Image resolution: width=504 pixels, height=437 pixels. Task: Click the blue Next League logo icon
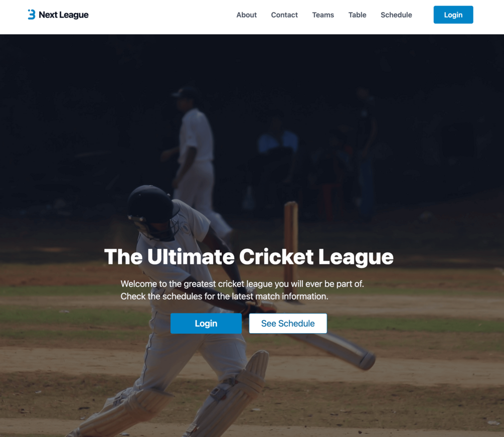[x=31, y=15]
